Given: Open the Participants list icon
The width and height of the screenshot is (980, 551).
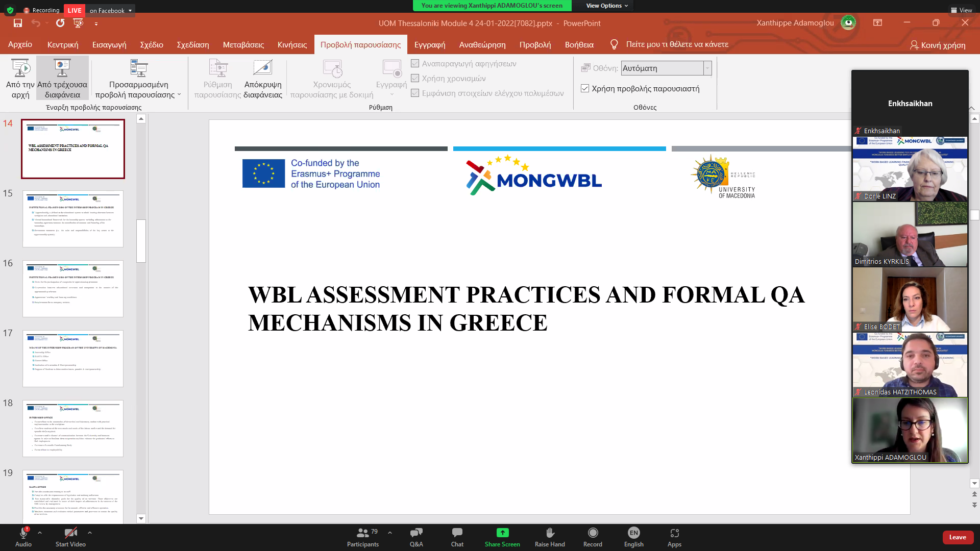Looking at the screenshot, I should (x=362, y=533).
